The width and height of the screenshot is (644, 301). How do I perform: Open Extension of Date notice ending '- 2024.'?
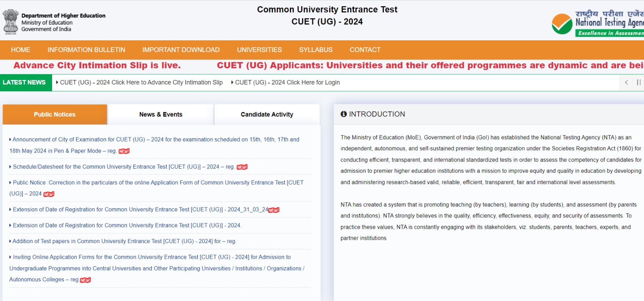click(x=125, y=225)
